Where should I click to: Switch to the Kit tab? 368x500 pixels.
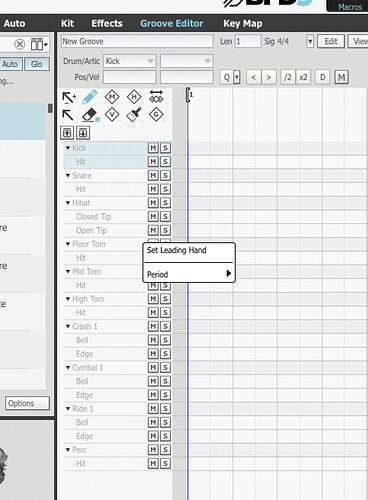pyautogui.click(x=67, y=23)
